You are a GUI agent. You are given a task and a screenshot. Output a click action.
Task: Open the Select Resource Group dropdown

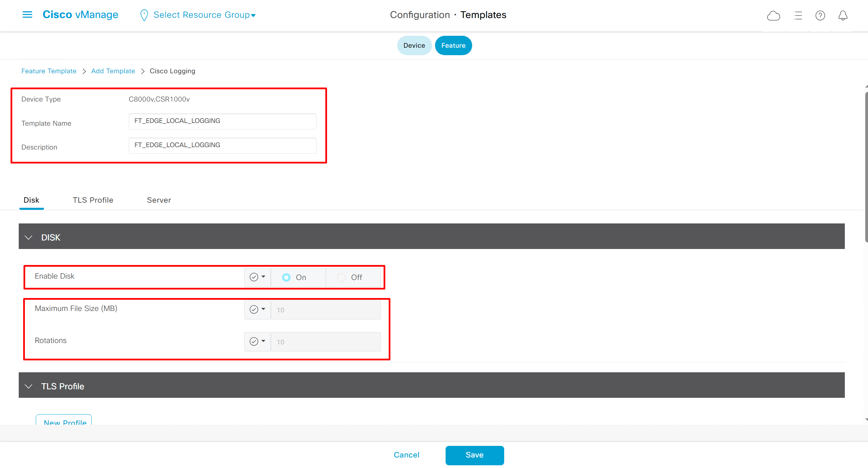204,15
